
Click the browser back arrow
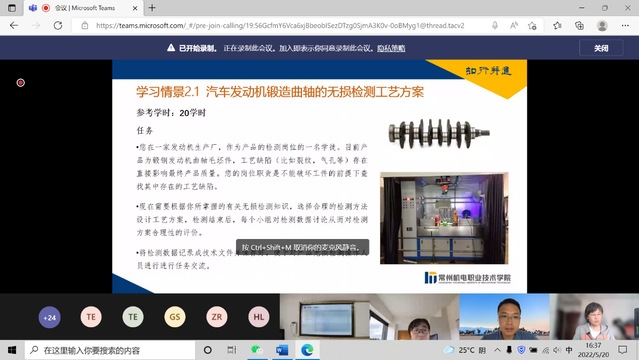tap(14, 25)
